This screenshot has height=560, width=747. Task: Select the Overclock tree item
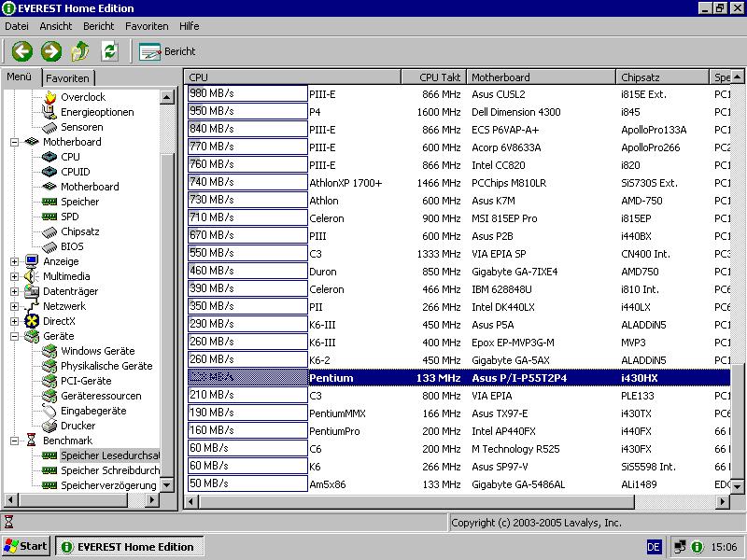[82, 97]
